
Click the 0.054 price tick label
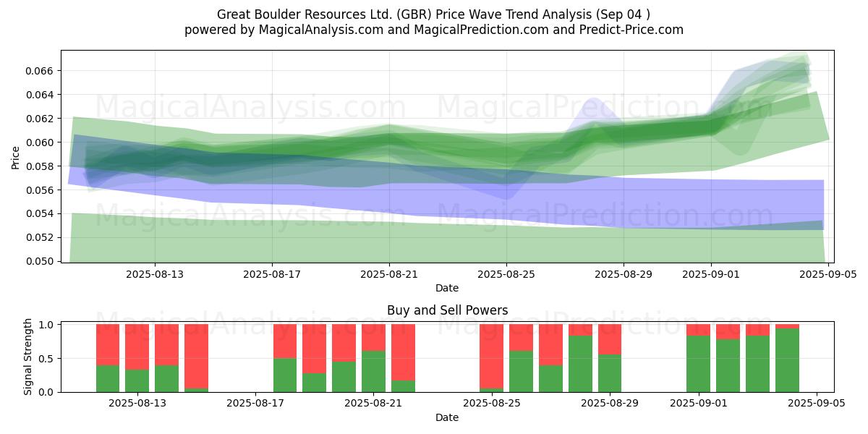click(41, 213)
